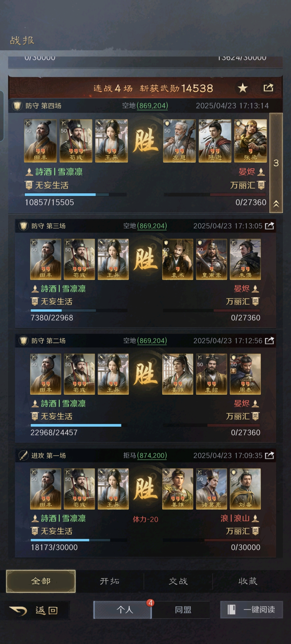The height and width of the screenshot is (644, 291).
Task: Tap the shield icon of 防守 第四场
Action: 17,106
